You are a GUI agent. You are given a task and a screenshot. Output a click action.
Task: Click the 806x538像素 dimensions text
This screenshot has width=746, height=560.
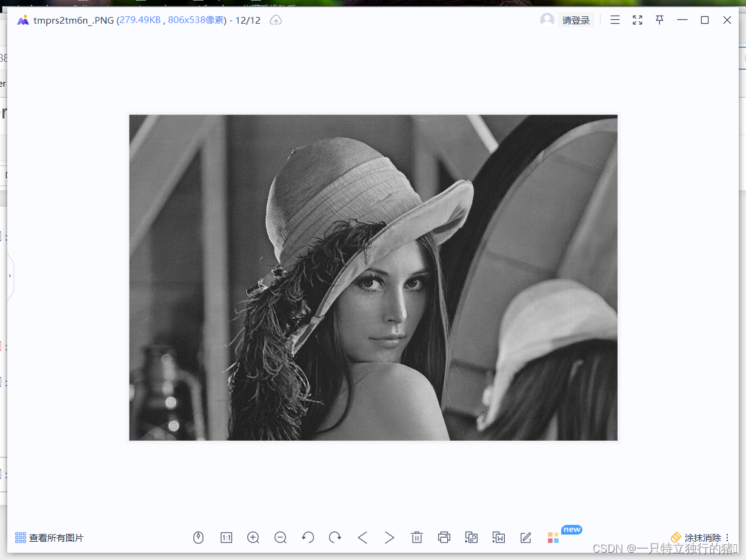pos(196,21)
